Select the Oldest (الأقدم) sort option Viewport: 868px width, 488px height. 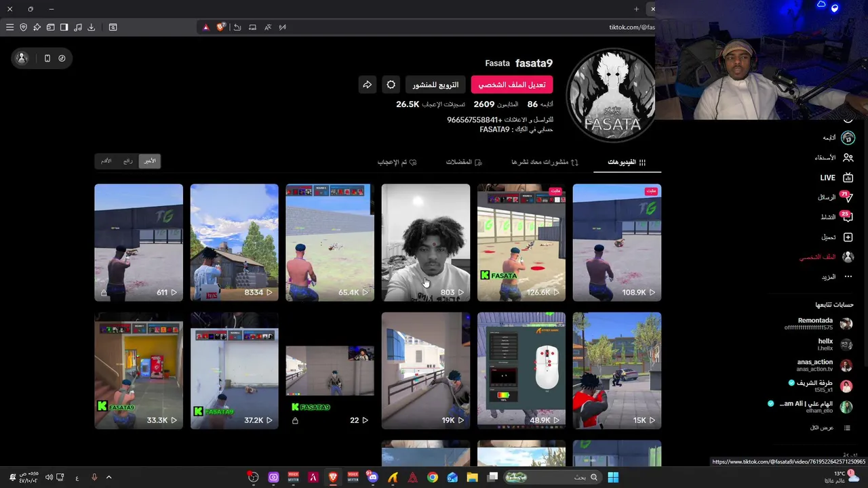point(106,161)
